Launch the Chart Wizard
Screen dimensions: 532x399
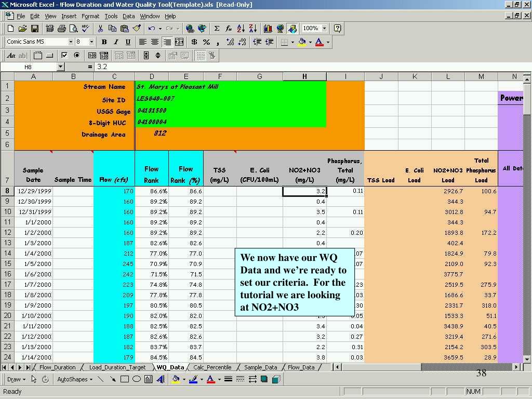[268, 29]
